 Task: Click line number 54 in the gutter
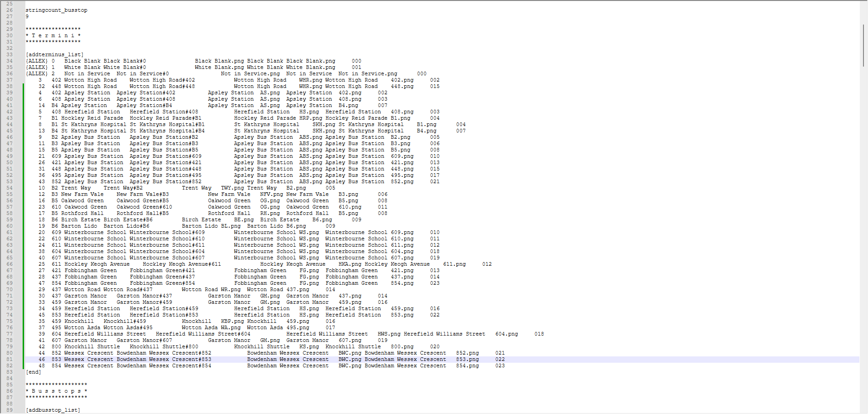(x=10, y=188)
